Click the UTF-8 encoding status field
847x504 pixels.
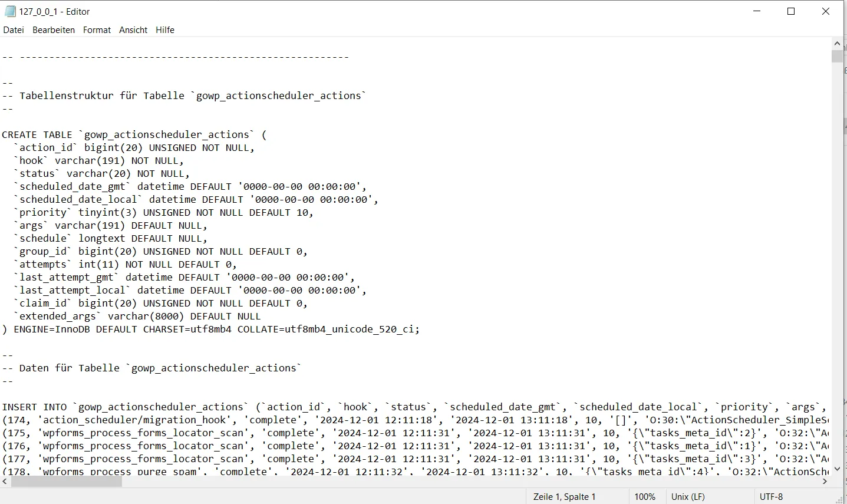771,497
